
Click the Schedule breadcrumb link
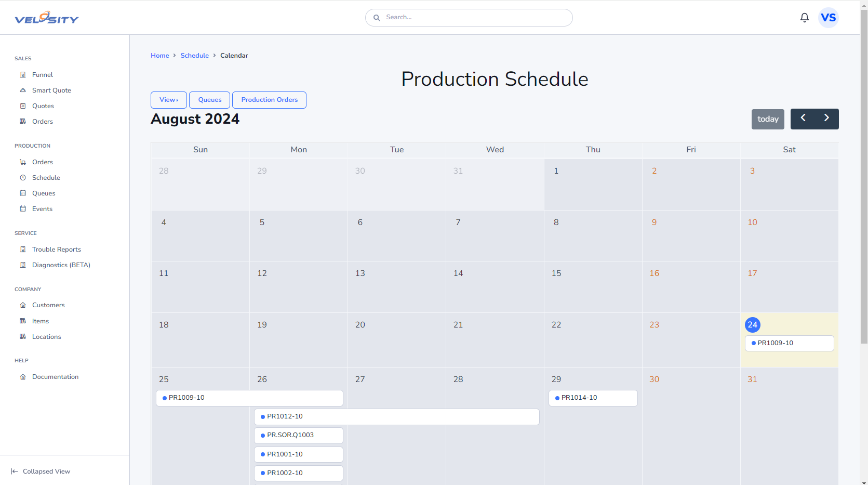pos(194,56)
